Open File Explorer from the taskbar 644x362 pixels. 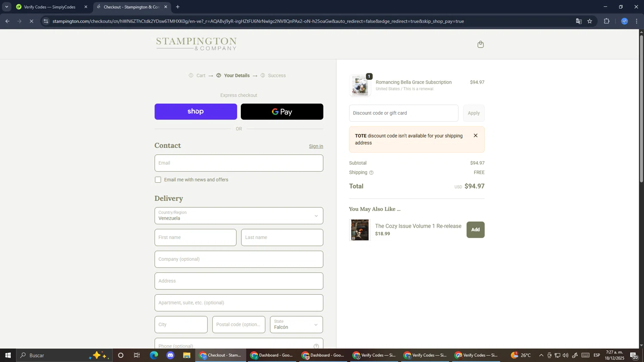tap(187, 356)
